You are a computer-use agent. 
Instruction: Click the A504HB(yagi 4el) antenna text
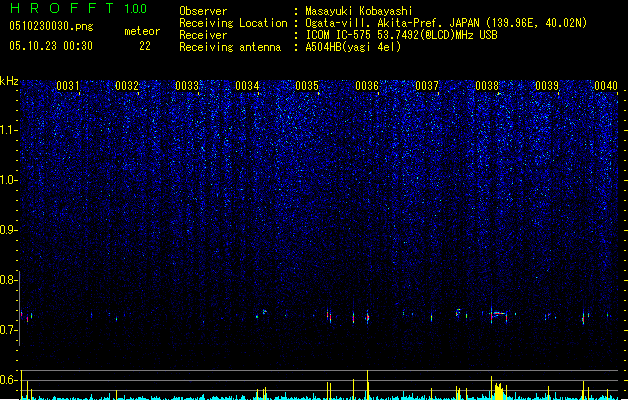tap(353, 47)
